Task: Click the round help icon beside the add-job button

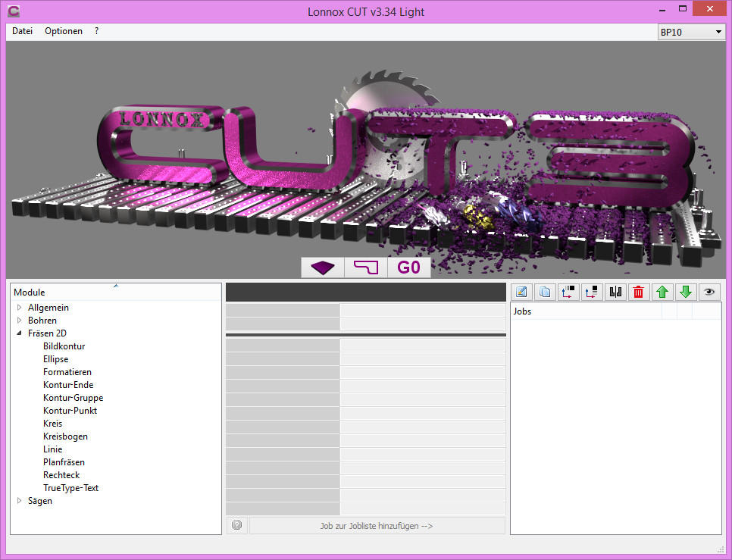Action: (236, 525)
